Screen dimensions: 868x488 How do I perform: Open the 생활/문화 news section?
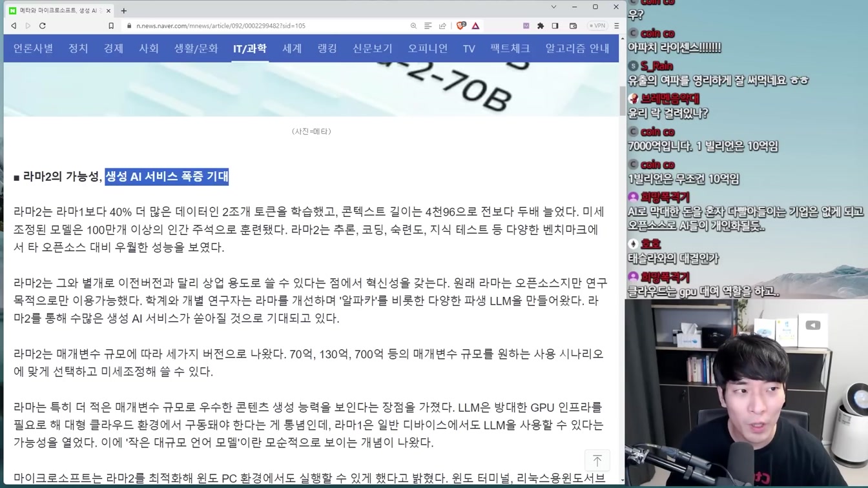[x=196, y=48]
